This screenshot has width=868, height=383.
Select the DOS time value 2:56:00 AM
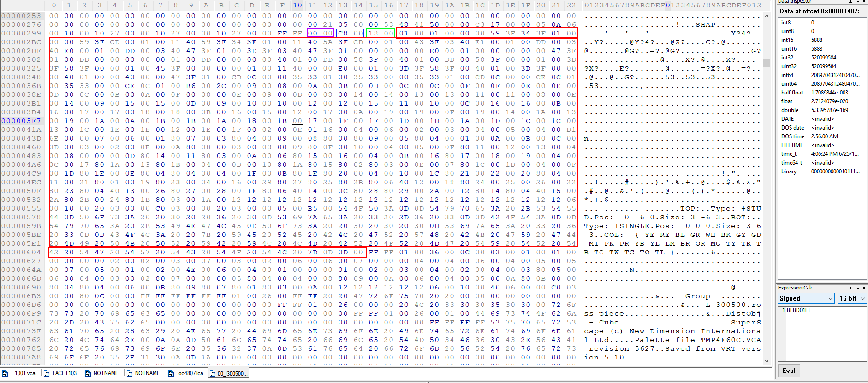(x=825, y=136)
